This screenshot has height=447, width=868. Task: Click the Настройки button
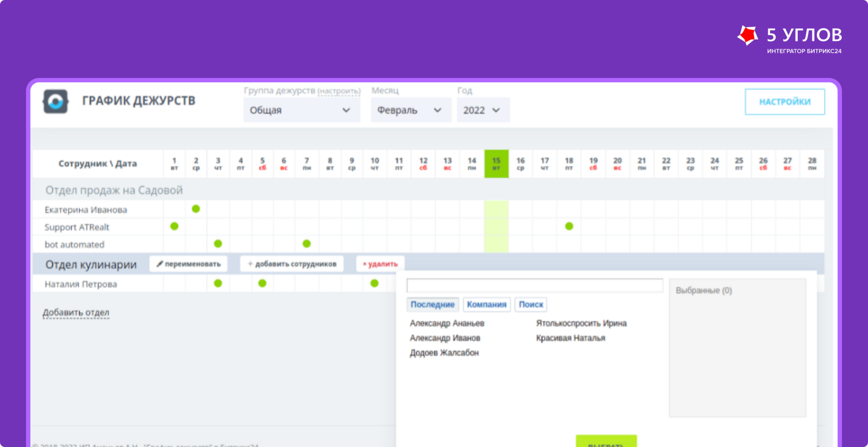tap(785, 102)
